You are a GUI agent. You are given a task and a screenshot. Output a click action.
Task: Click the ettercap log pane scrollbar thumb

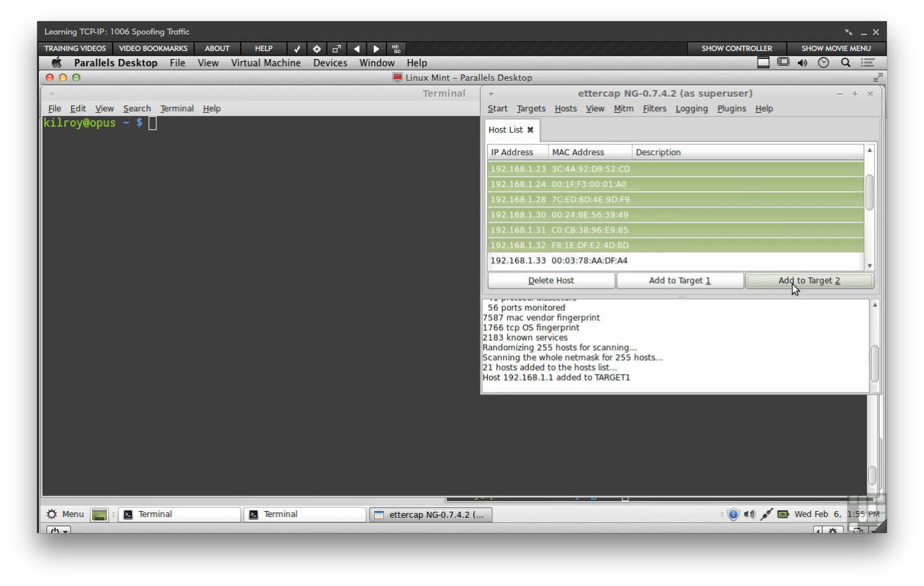(874, 363)
